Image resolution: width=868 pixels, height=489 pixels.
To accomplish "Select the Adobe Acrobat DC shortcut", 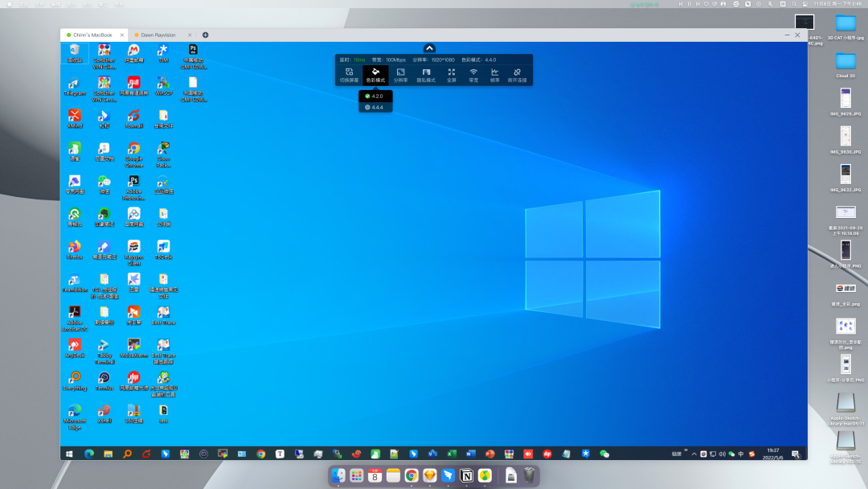I will pyautogui.click(x=75, y=318).
